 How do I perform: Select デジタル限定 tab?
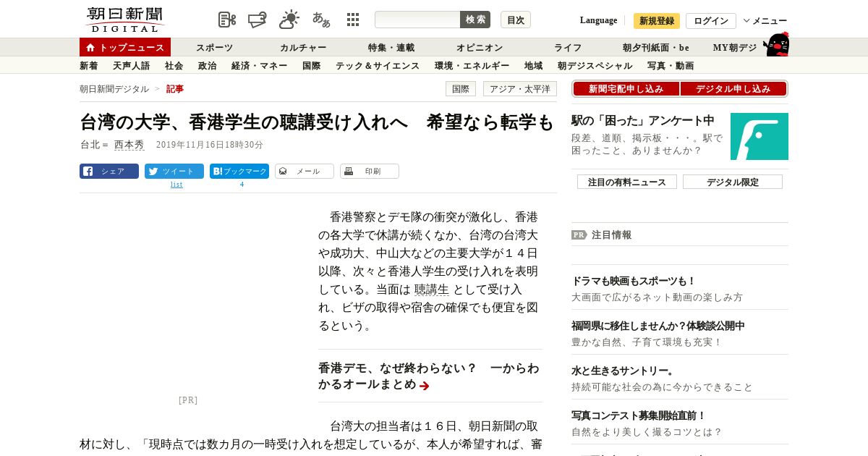733,182
